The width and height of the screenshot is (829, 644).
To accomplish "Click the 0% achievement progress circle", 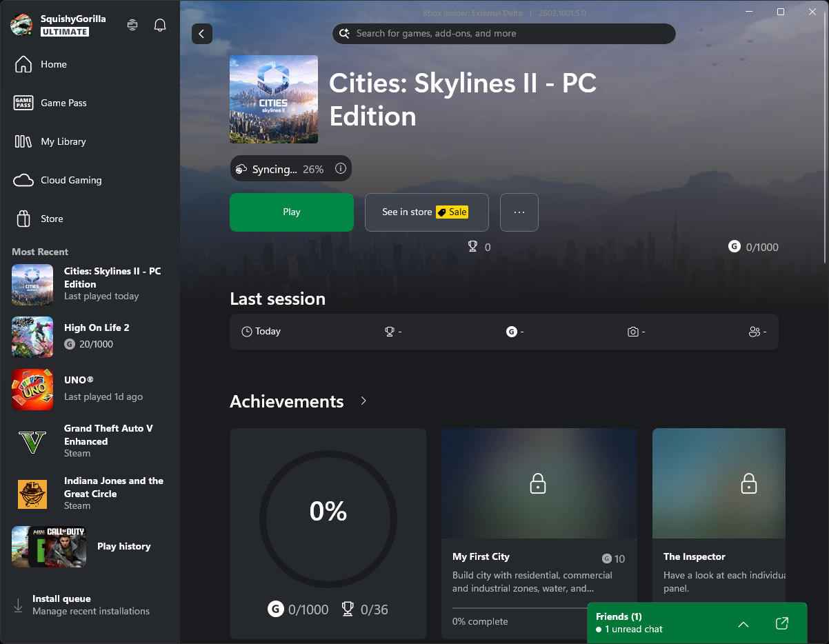I will click(x=328, y=512).
